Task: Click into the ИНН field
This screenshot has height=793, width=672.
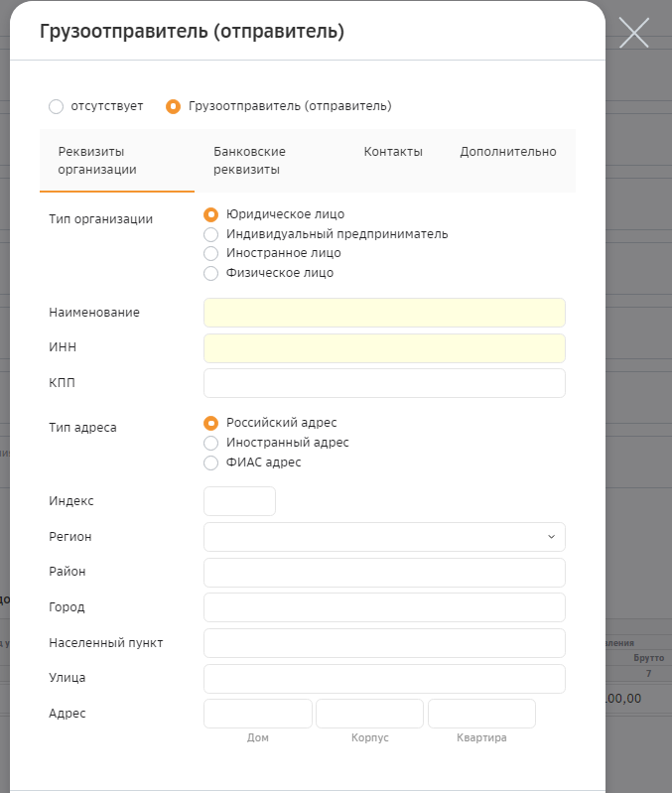Action: pyautogui.click(x=384, y=348)
